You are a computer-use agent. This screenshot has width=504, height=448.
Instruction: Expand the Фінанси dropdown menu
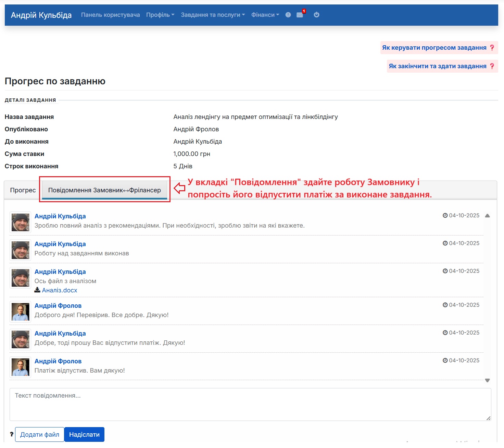click(265, 15)
